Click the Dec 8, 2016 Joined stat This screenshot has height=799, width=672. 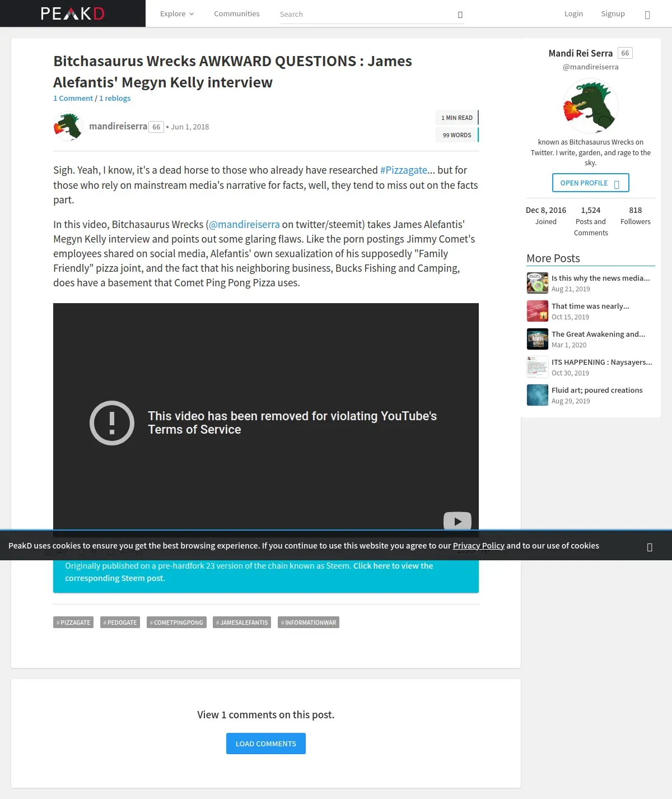[x=546, y=216]
